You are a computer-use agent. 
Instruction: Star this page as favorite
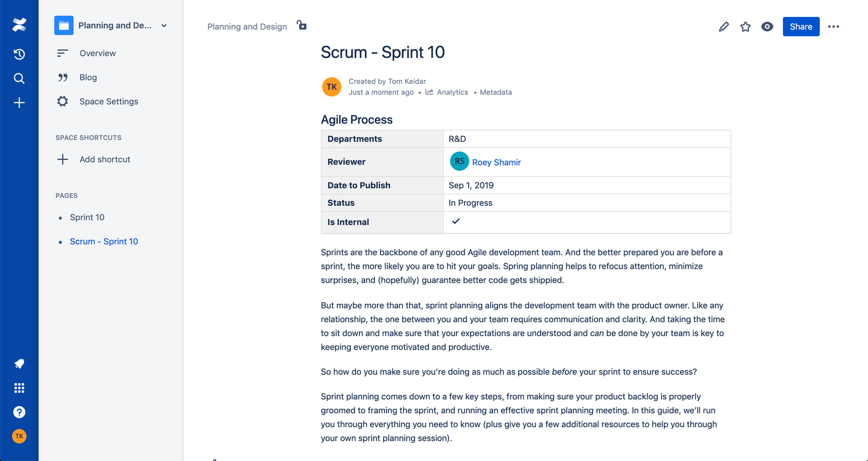(x=746, y=27)
